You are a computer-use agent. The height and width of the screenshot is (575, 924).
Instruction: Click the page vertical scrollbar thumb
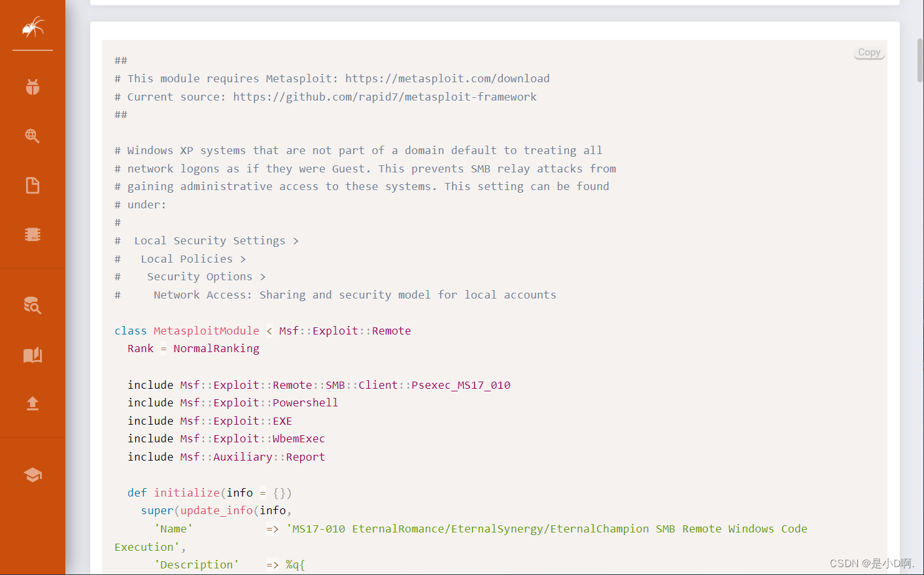click(920, 60)
